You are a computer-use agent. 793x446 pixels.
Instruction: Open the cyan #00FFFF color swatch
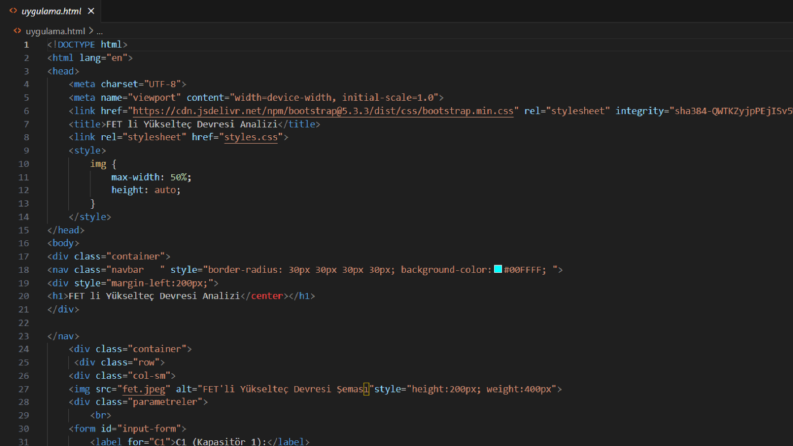tap(498, 269)
